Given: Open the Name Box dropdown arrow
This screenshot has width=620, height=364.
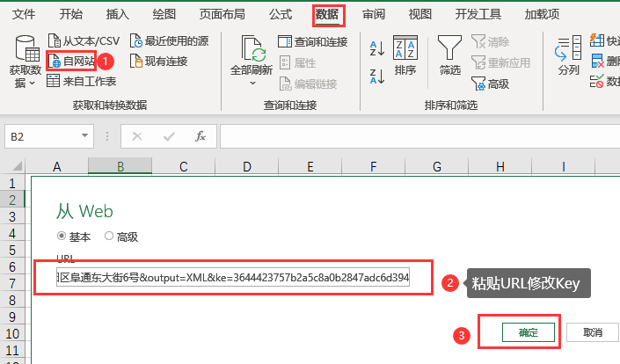Looking at the screenshot, I should tap(84, 136).
